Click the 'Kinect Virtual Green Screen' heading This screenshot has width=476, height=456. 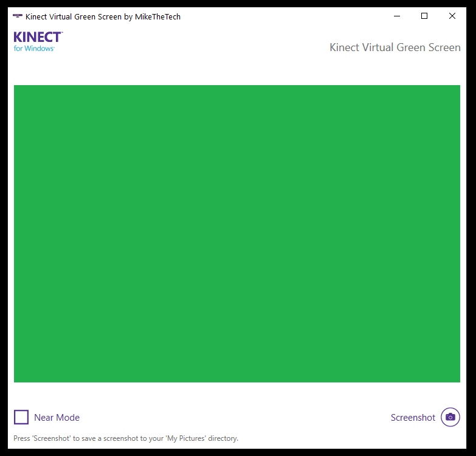[x=395, y=47]
